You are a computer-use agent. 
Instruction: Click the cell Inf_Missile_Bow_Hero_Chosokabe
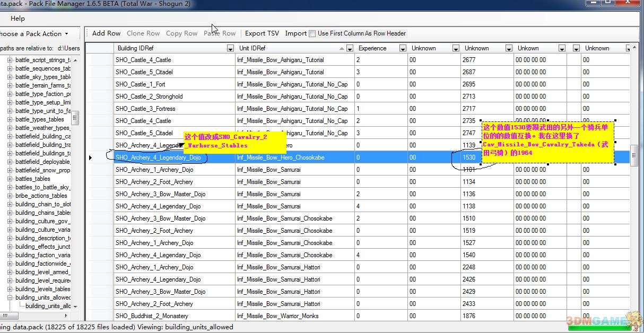[294, 157]
